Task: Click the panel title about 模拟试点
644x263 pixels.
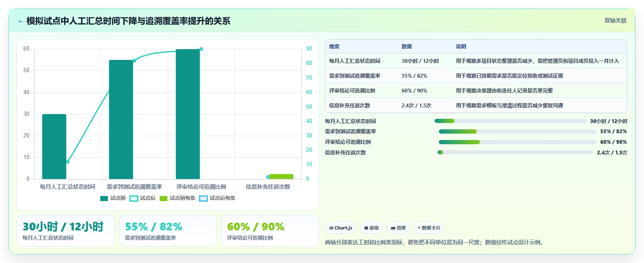Action: (128, 21)
